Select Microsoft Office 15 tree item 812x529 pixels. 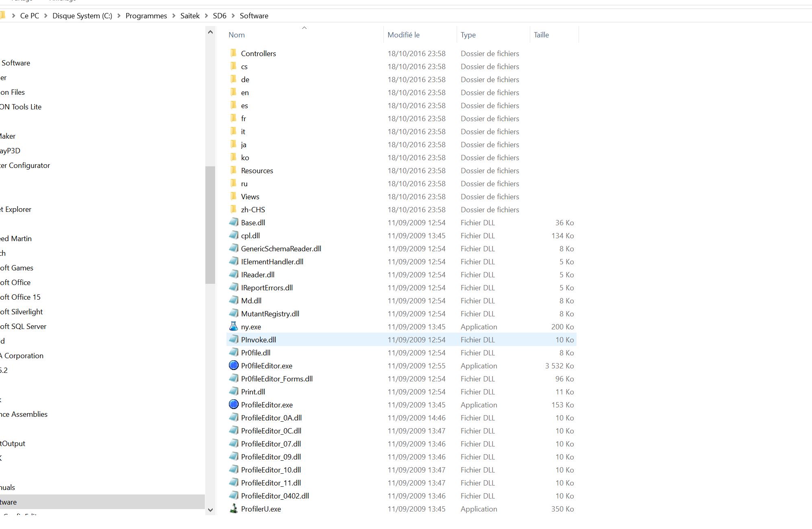(20, 297)
